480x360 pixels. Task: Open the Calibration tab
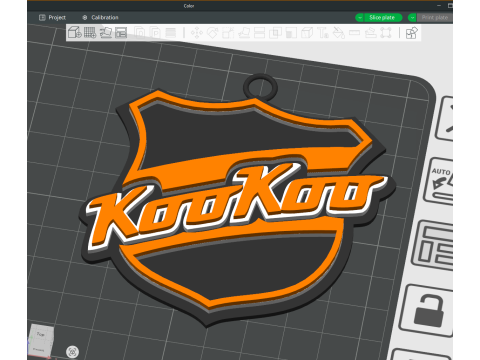(x=100, y=17)
